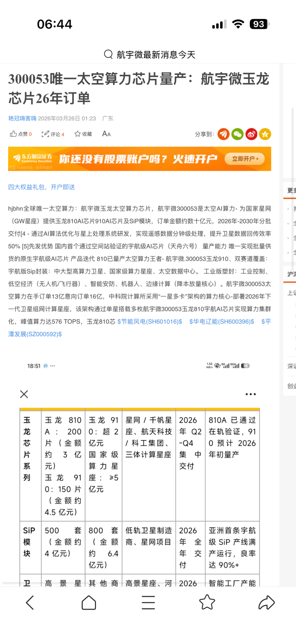Click cell 亚洲首条宇航级SiP产线
This screenshot has width=296, height=644.
pyautogui.click(x=232, y=548)
